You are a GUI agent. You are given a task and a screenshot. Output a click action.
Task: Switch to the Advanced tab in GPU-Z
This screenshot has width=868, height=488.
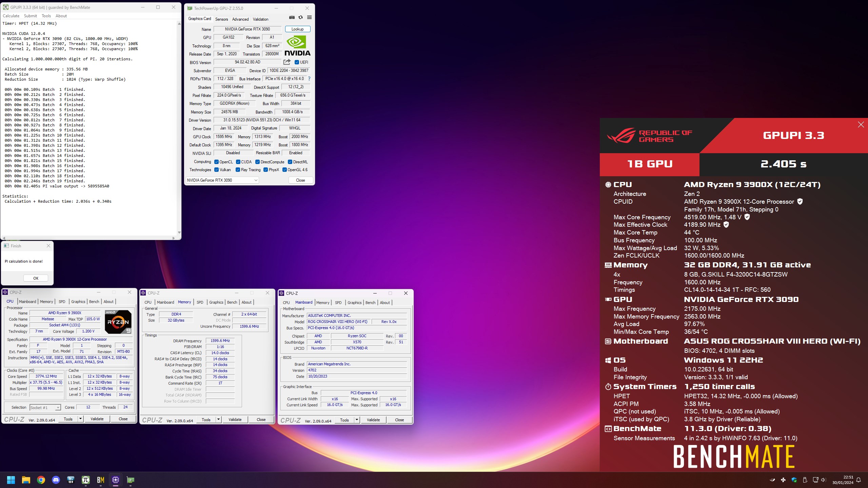pos(240,19)
